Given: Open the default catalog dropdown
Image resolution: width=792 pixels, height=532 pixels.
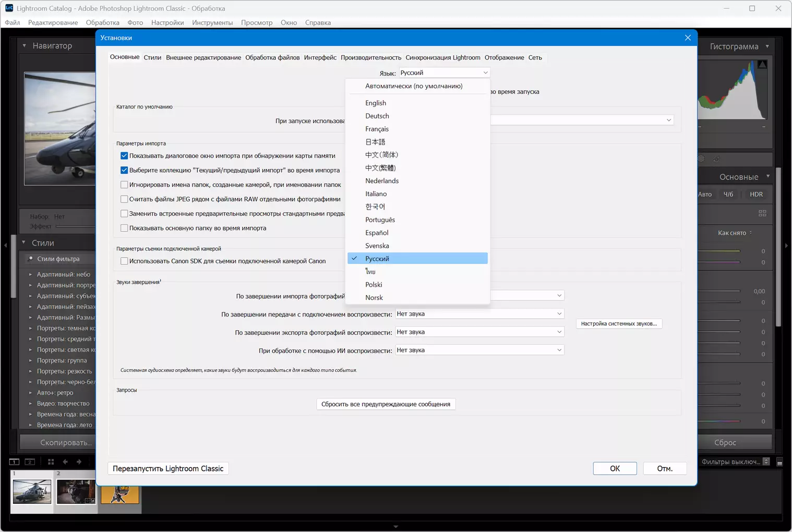Looking at the screenshot, I should (x=582, y=120).
